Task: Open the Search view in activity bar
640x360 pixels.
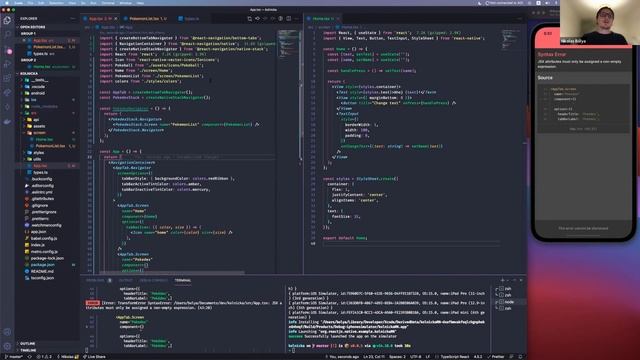Action: click(7, 35)
